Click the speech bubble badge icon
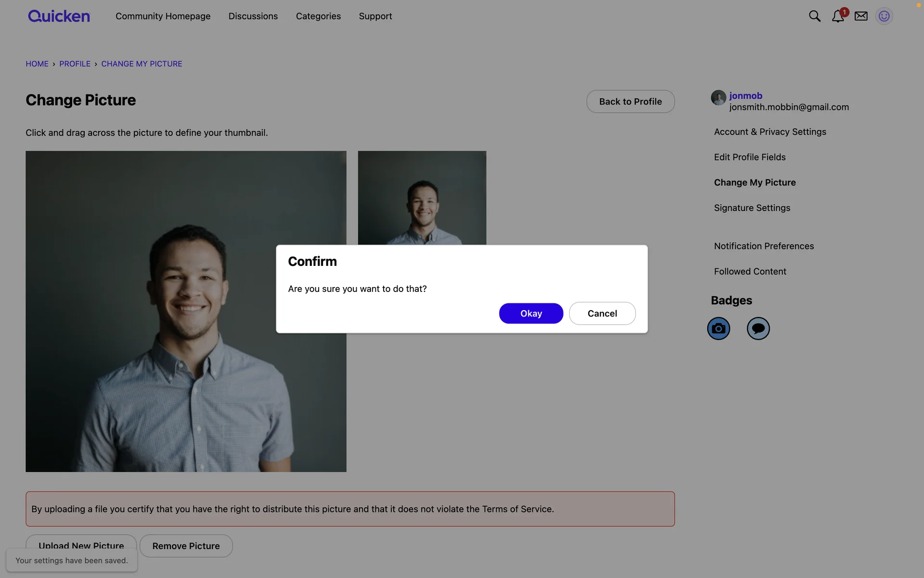924x578 pixels. [758, 328]
